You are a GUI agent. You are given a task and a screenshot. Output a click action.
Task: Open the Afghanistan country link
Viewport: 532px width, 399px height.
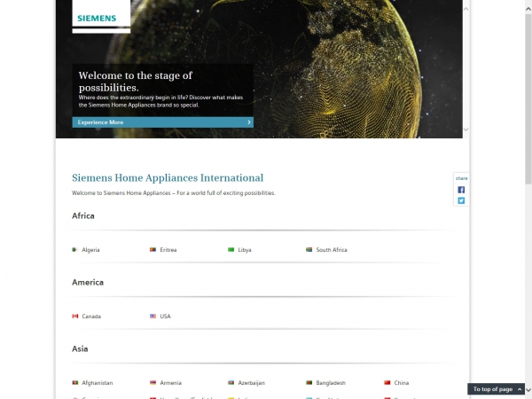click(97, 383)
